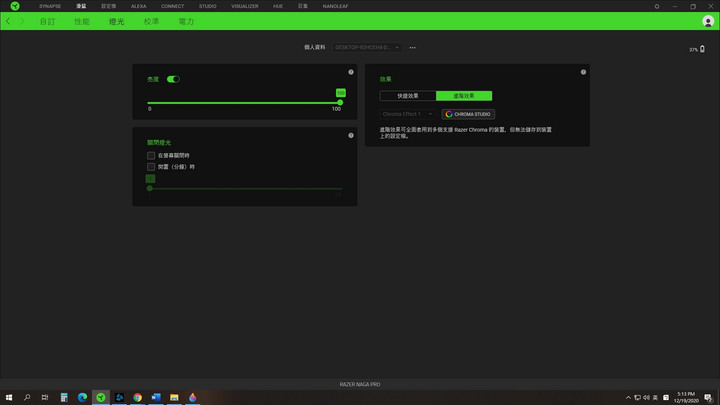This screenshot has width=720, height=405.
Task: Show hidden system tray icons
Action: [628, 398]
